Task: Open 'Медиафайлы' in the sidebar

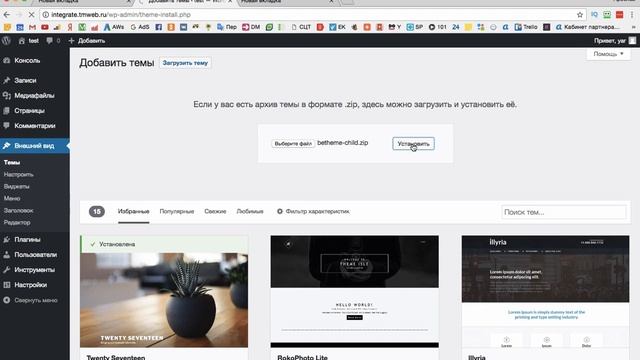Action: (35, 96)
